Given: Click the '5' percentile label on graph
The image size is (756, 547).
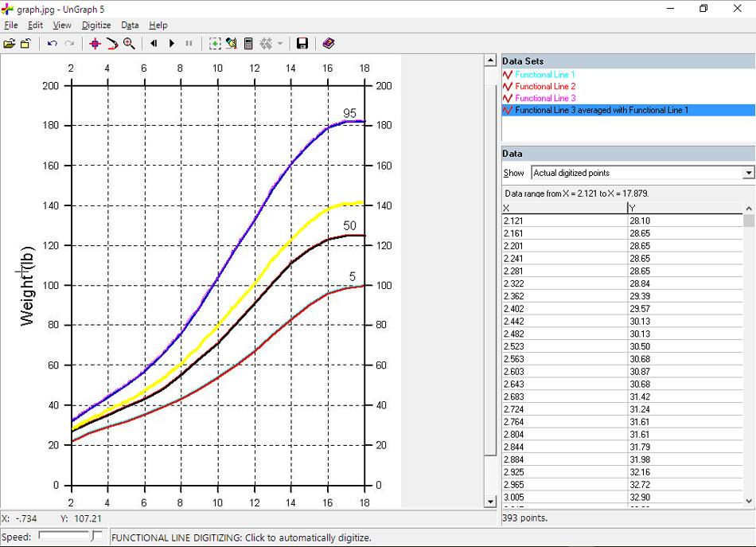Looking at the screenshot, I should 352,276.
